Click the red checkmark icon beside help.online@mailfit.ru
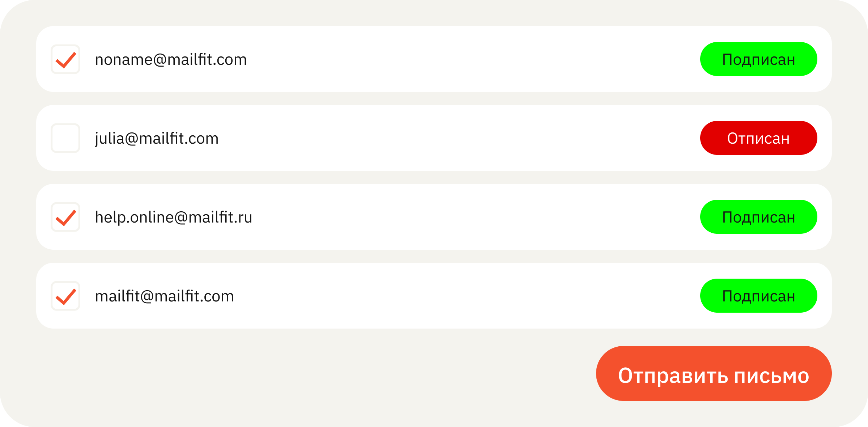 [x=66, y=218]
